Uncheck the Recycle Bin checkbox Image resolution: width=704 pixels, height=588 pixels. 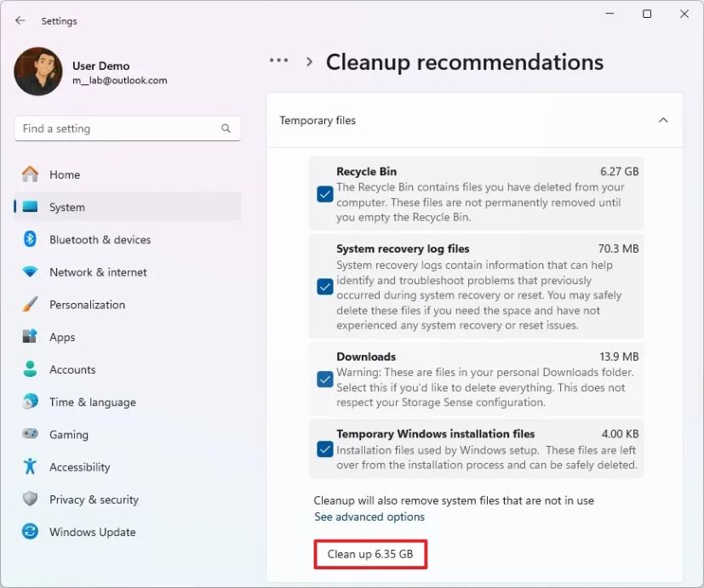click(x=324, y=194)
